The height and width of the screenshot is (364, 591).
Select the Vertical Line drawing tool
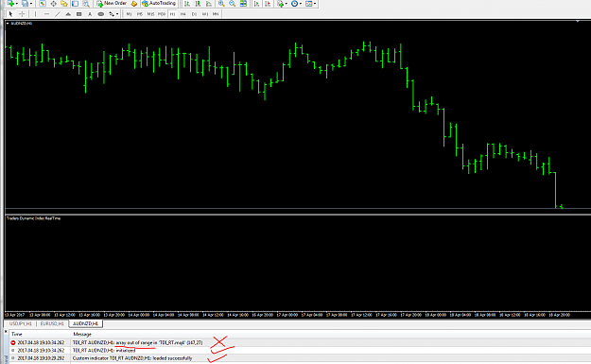35,14
